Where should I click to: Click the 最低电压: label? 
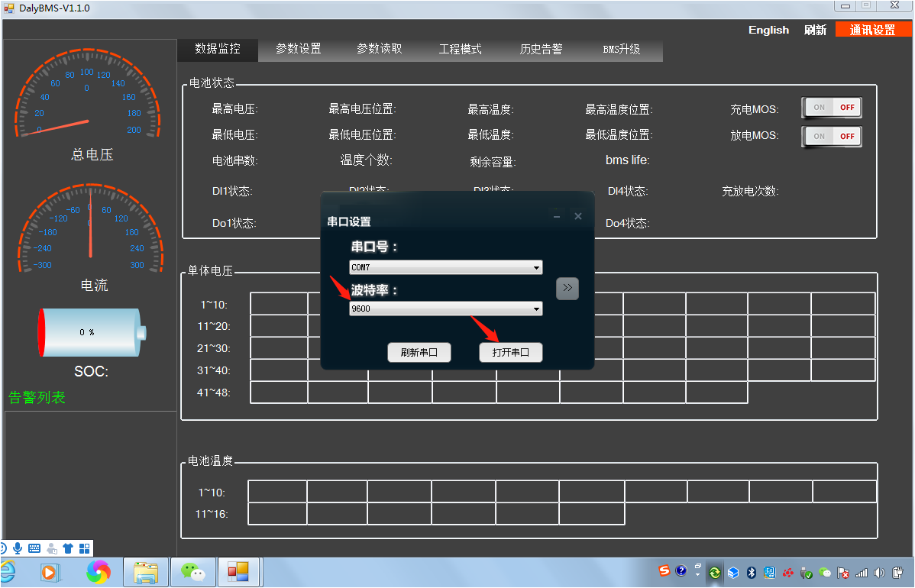234,134
